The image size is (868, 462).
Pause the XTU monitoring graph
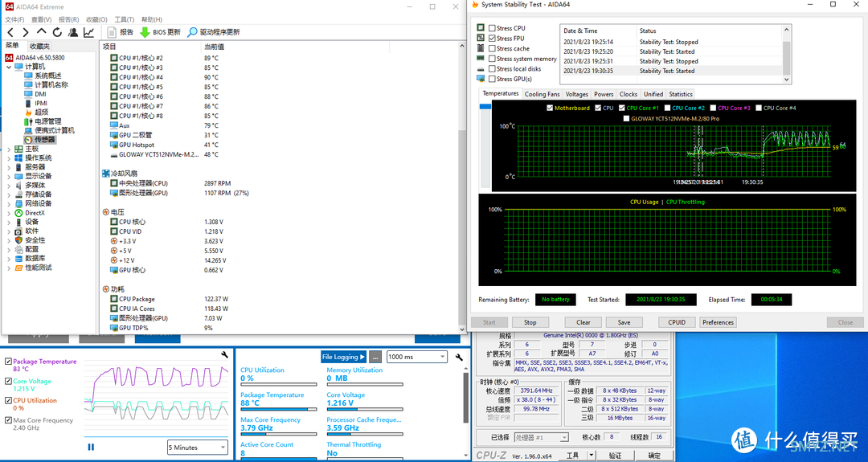[91, 447]
